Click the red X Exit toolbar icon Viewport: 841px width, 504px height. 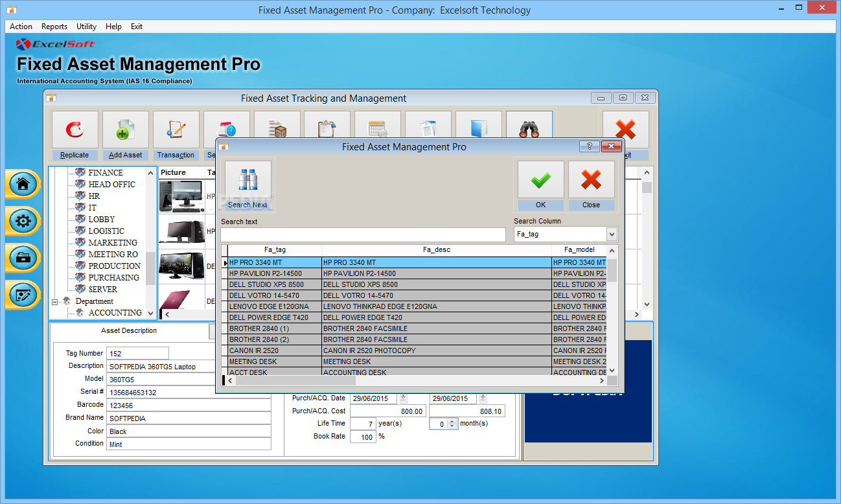[x=625, y=128]
